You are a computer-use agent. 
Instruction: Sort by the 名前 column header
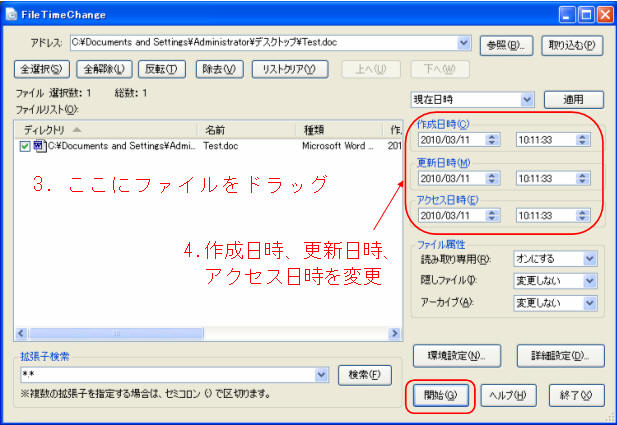point(246,130)
